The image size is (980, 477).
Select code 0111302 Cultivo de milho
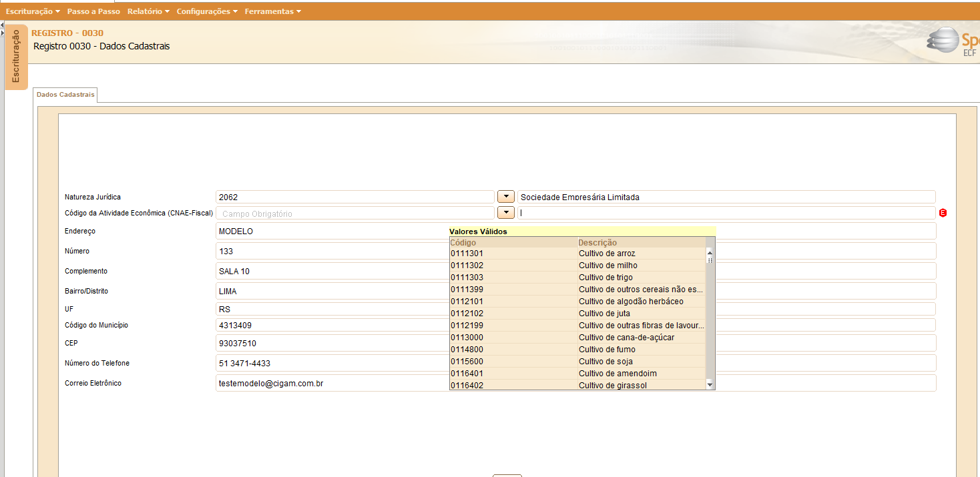point(577,266)
